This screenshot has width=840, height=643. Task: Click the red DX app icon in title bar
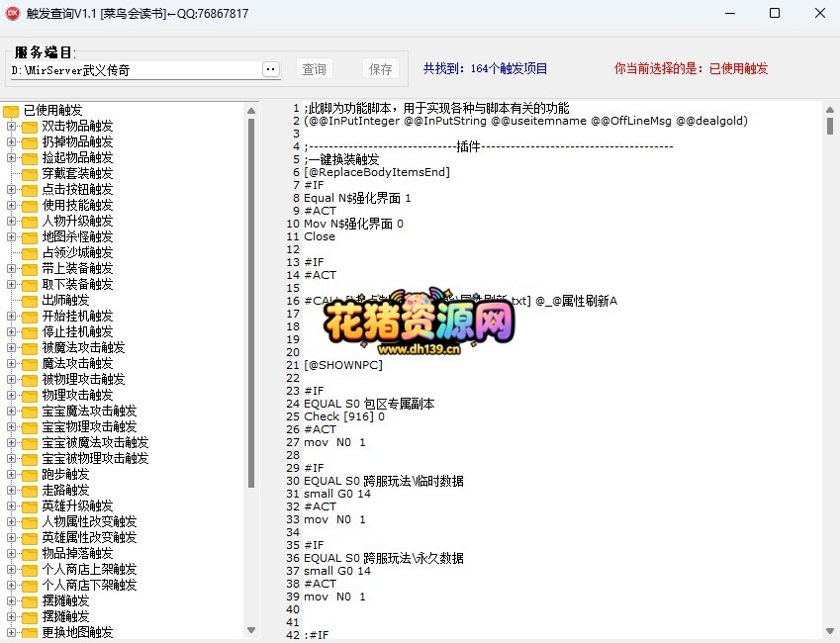pos(12,13)
